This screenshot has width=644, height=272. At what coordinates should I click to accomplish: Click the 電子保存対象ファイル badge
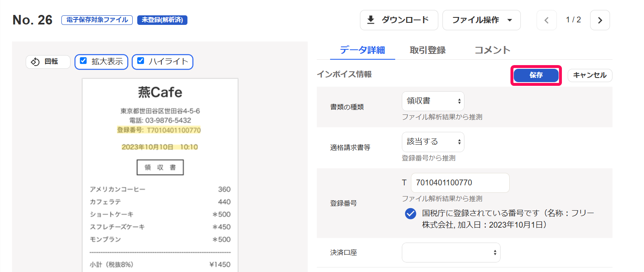(97, 20)
